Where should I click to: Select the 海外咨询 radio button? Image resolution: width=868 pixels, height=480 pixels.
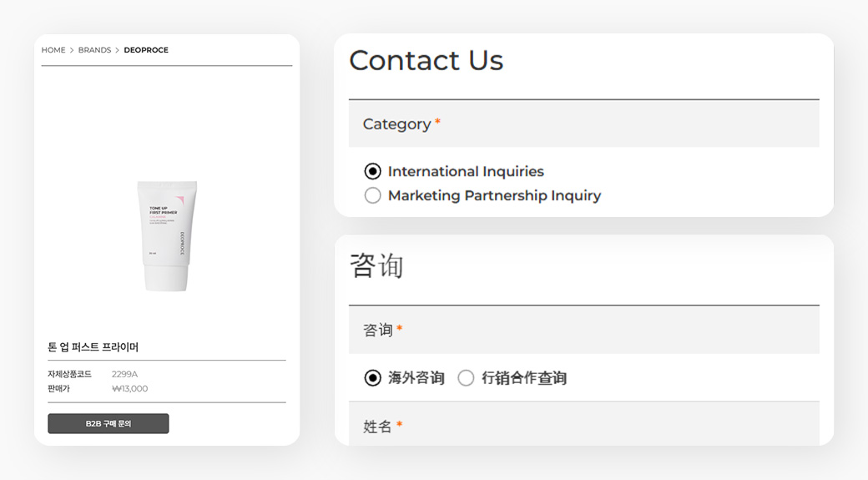click(x=373, y=378)
